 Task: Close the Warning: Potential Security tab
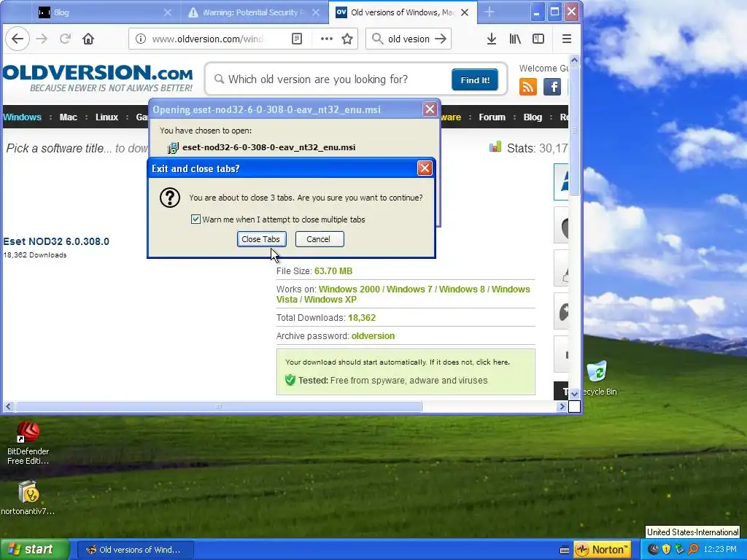pos(316,13)
